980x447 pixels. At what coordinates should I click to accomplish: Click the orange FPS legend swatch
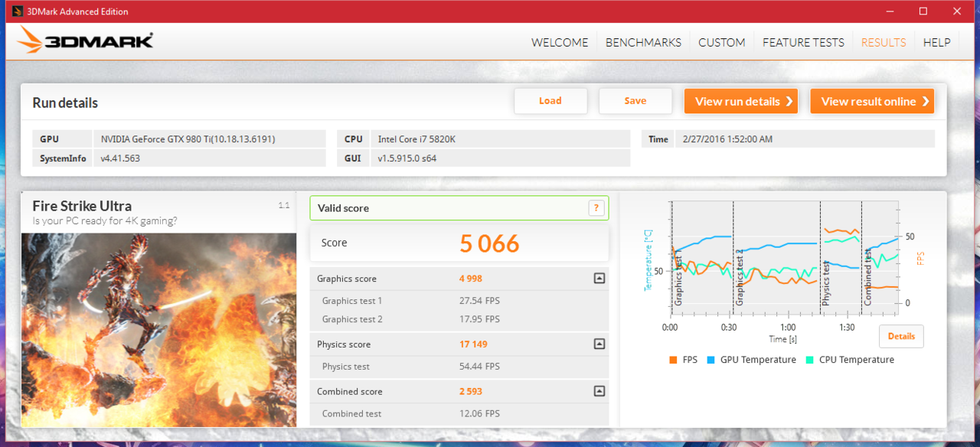673,360
